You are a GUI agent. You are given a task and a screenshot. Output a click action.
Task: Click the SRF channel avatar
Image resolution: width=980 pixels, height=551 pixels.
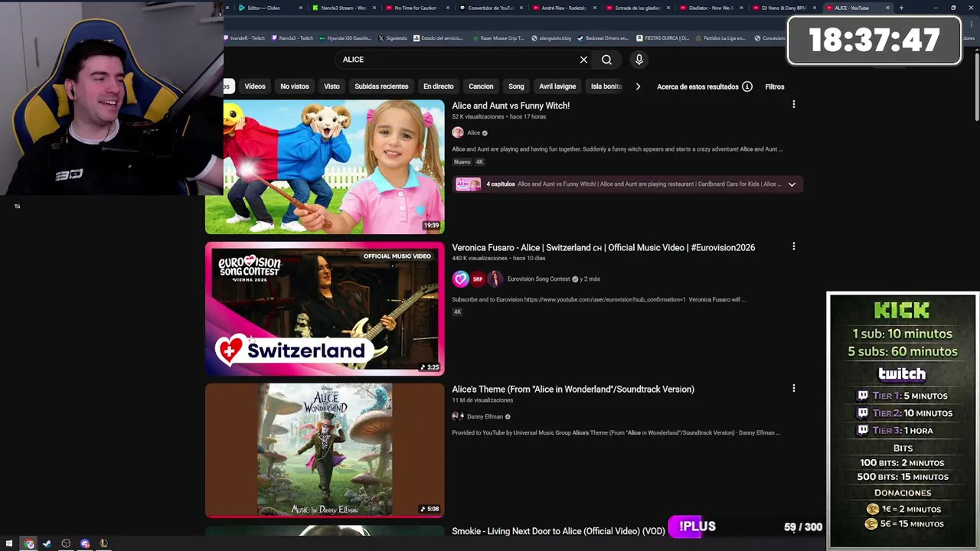click(x=478, y=279)
